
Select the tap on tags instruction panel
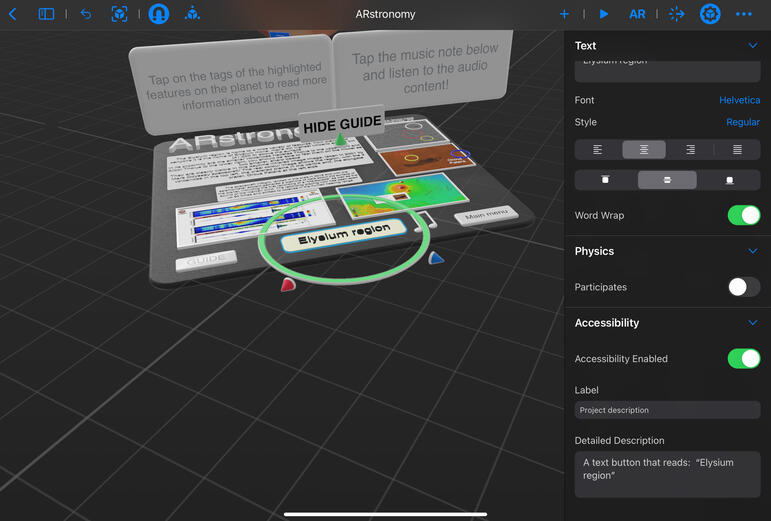pyautogui.click(x=231, y=85)
